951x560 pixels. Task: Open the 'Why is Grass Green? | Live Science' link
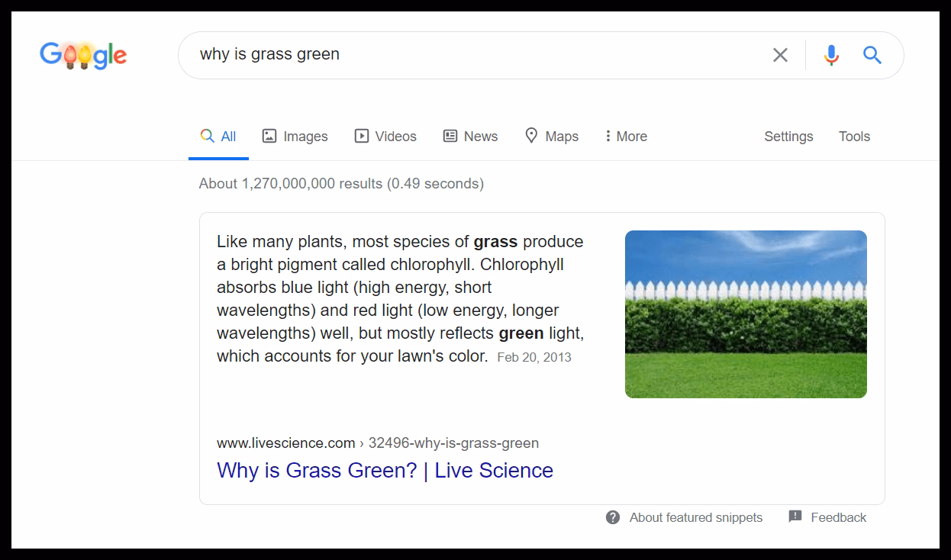tap(385, 470)
